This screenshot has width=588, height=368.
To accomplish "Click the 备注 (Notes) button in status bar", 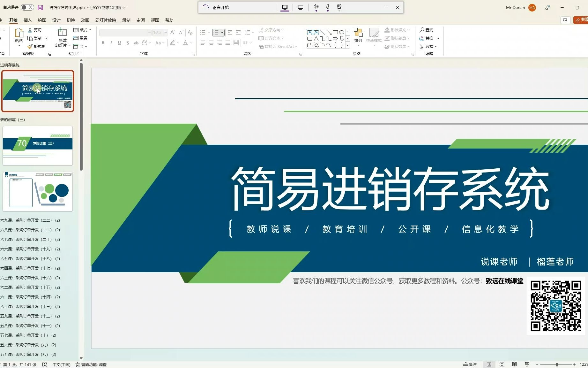I will [470, 364].
